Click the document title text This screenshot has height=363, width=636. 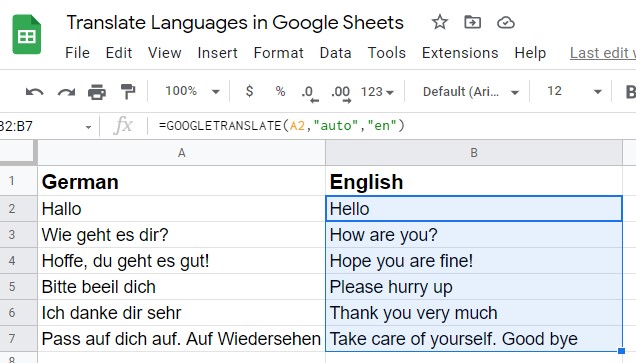click(235, 22)
